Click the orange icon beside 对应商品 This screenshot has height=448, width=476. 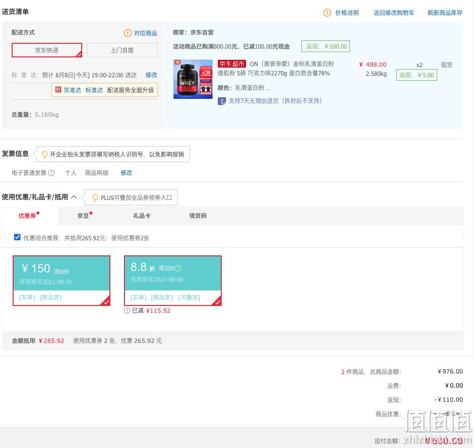point(128,33)
